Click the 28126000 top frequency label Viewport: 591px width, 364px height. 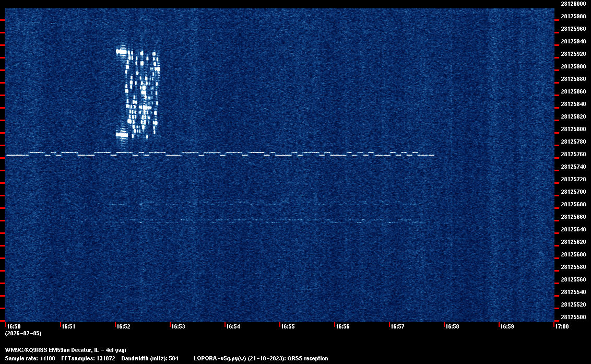click(573, 4)
